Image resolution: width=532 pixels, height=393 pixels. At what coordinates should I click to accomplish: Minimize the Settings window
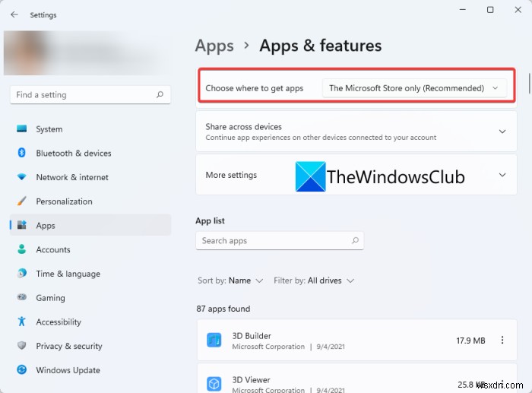point(462,10)
